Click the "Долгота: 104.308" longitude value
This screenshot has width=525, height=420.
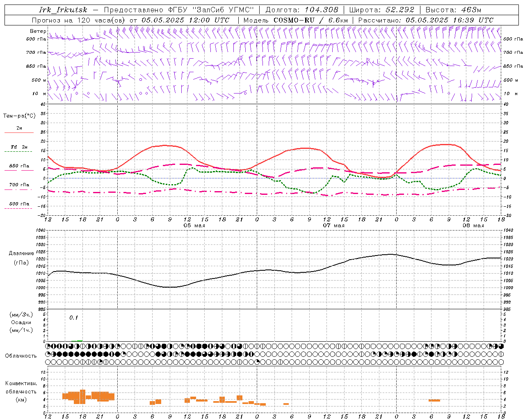point(302,10)
